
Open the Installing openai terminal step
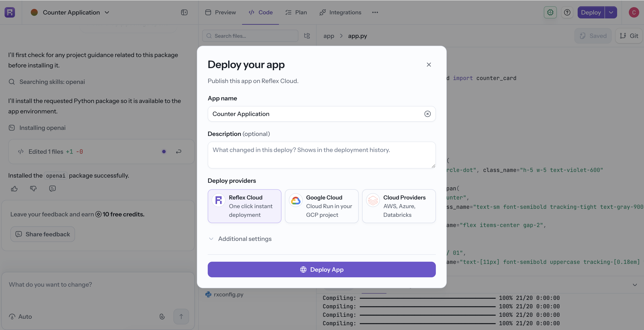tap(37, 128)
